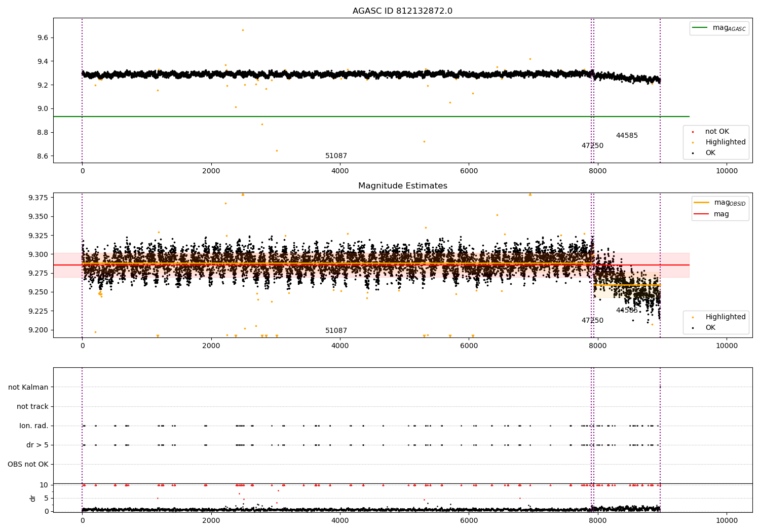The image size is (760, 532).
Task: Click the 44585 label in the Magnitude Estimates plot
Action: tap(627, 311)
